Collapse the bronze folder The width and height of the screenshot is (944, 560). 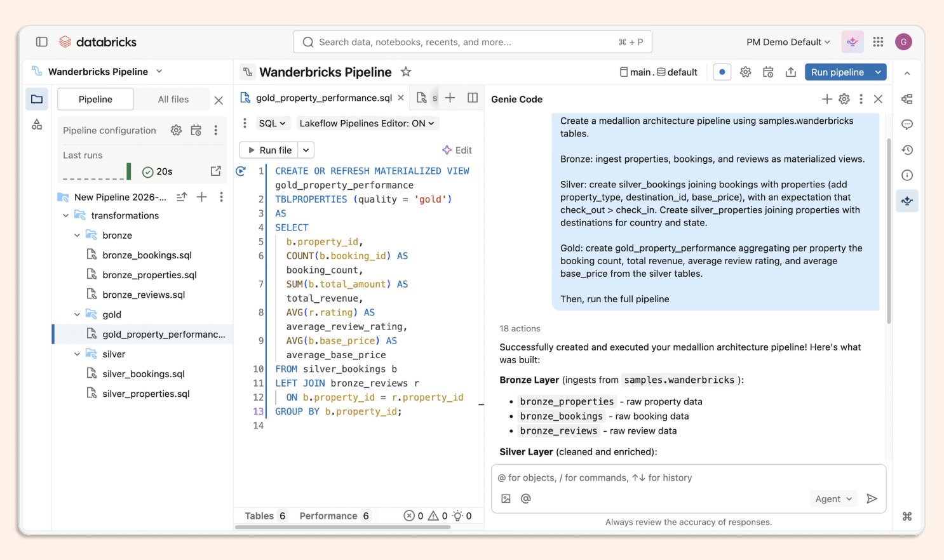77,236
